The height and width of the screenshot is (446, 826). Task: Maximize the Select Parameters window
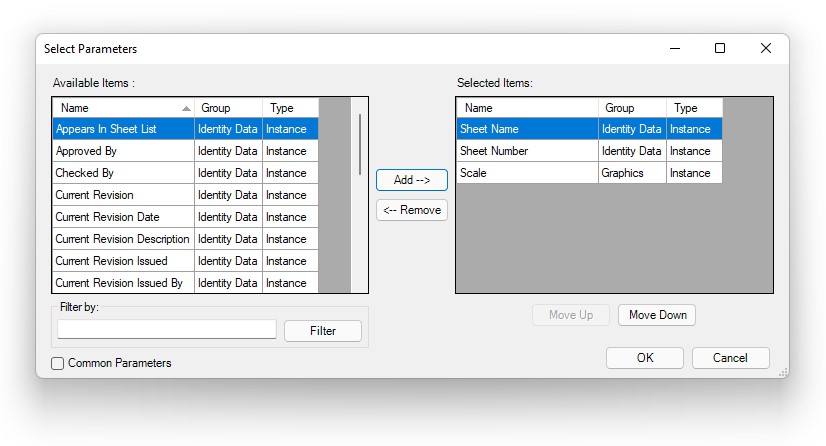pos(719,48)
